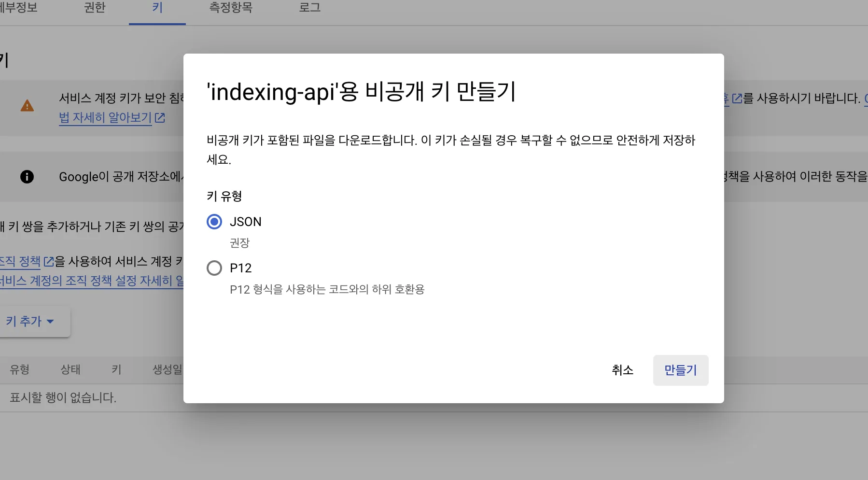Switch to the 로그 tab
Image resolution: width=868 pixels, height=480 pixels.
click(310, 8)
